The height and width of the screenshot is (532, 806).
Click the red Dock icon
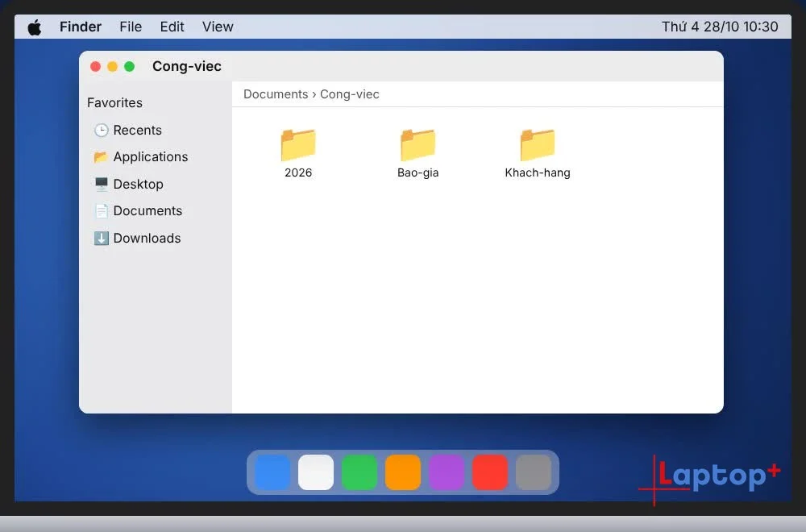point(490,472)
